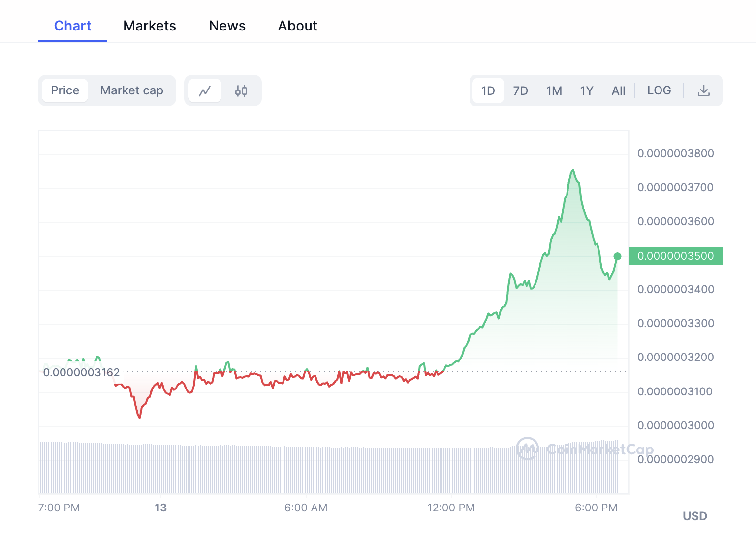Select the 1Y time range
The width and height of the screenshot is (756, 538).
coord(587,90)
